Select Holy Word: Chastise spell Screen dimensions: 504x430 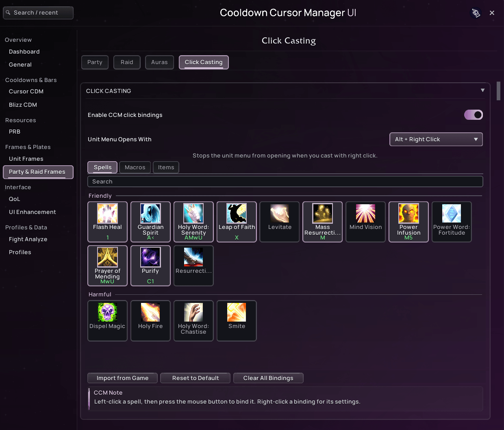(x=193, y=321)
